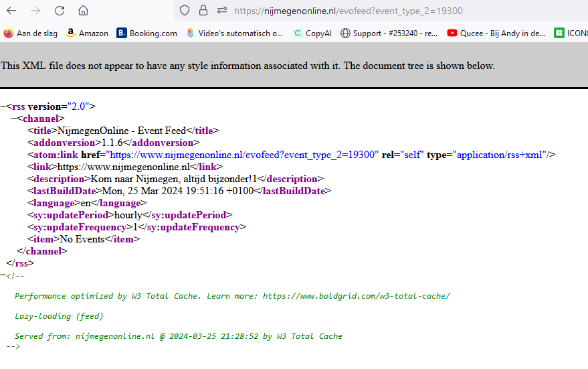Click the No Events item element
588x369 pixels.
tap(83, 239)
